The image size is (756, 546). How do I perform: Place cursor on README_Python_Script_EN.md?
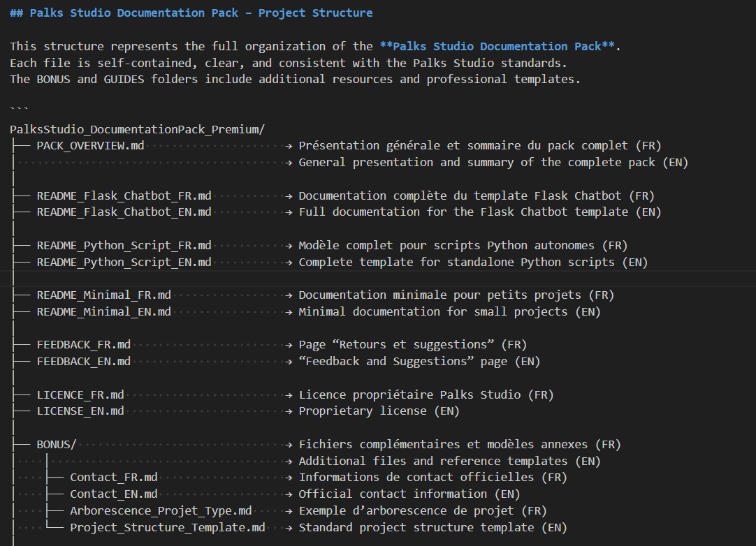click(x=124, y=263)
